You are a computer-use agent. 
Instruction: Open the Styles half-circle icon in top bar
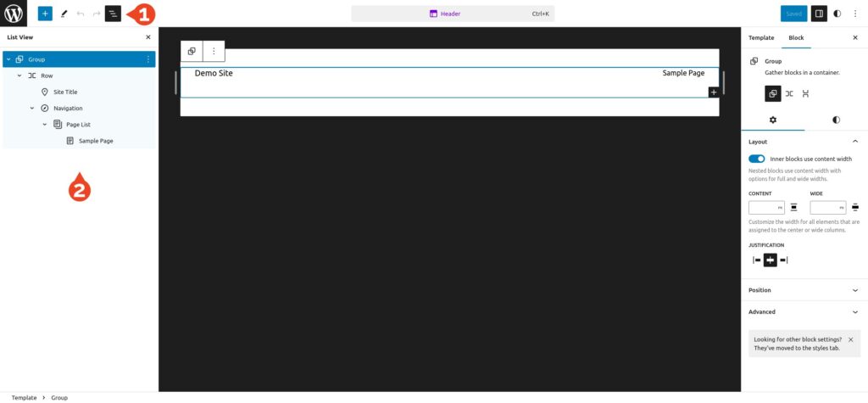(x=837, y=14)
